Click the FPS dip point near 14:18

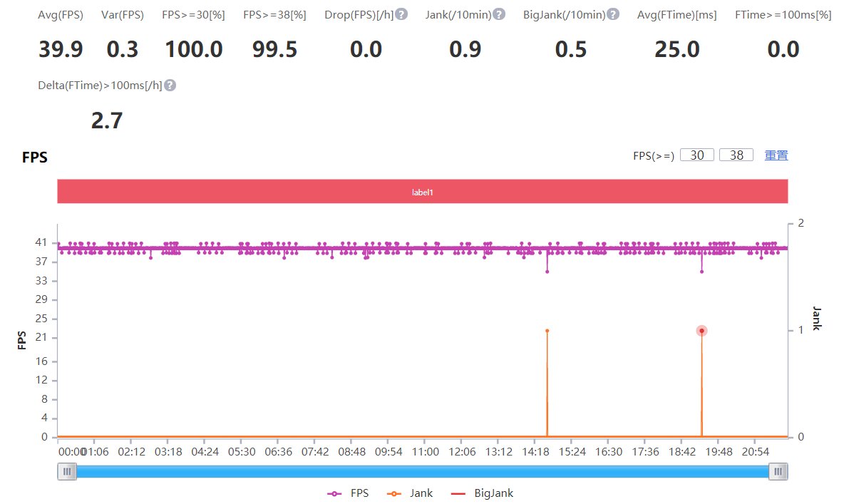547,272
